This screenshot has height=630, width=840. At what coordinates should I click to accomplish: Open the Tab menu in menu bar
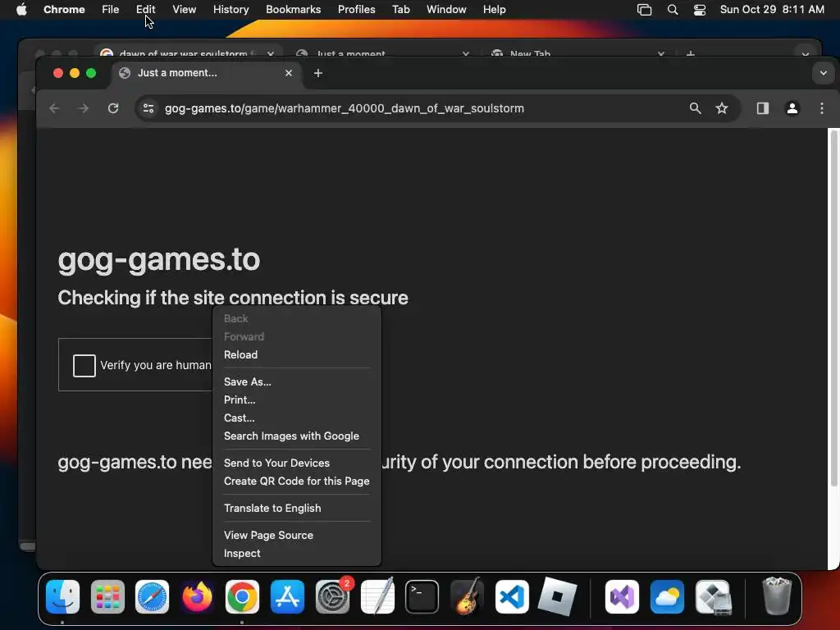(x=400, y=10)
